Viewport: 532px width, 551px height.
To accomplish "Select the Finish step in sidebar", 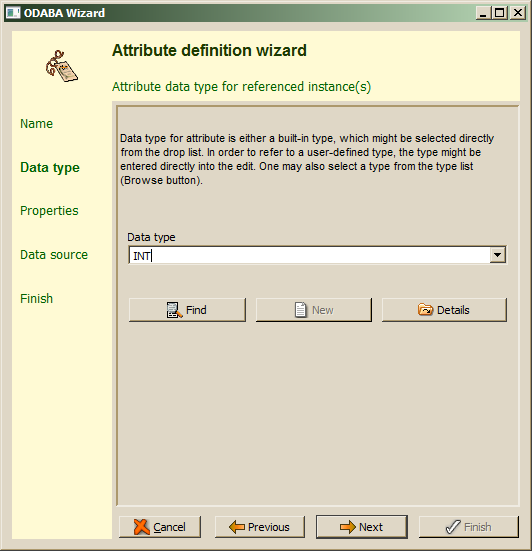I will tap(37, 298).
